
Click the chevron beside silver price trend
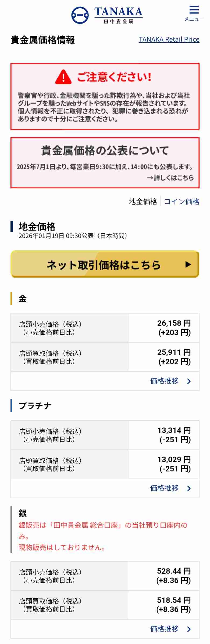(189, 629)
